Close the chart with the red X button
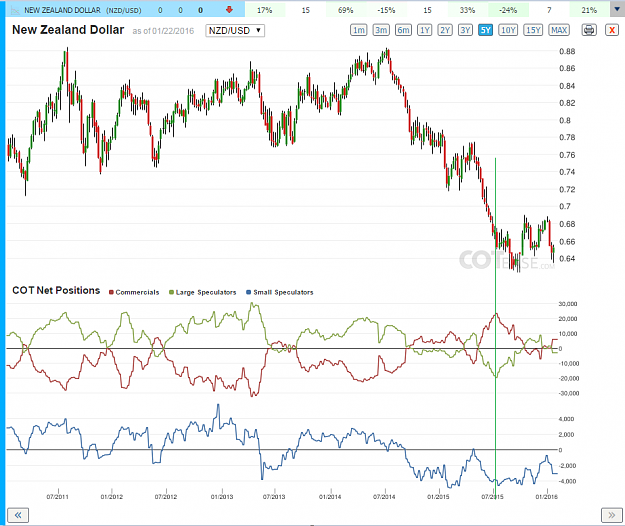 coord(612,30)
